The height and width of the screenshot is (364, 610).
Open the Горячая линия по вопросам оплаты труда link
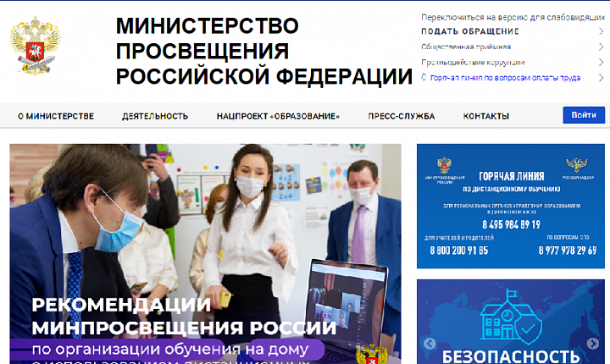[505, 78]
